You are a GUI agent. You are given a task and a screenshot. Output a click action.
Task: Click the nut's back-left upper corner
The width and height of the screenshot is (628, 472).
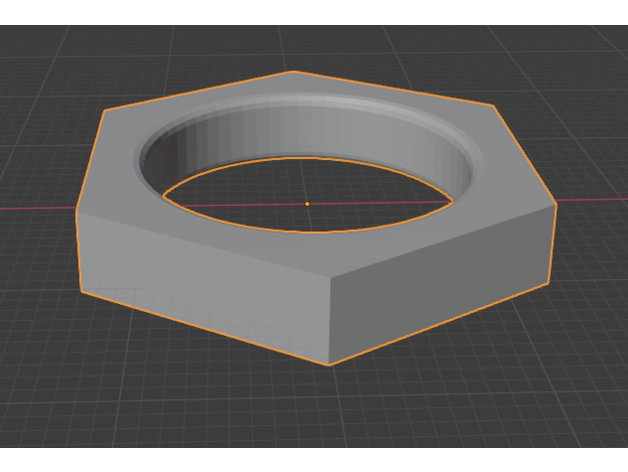tap(104, 111)
